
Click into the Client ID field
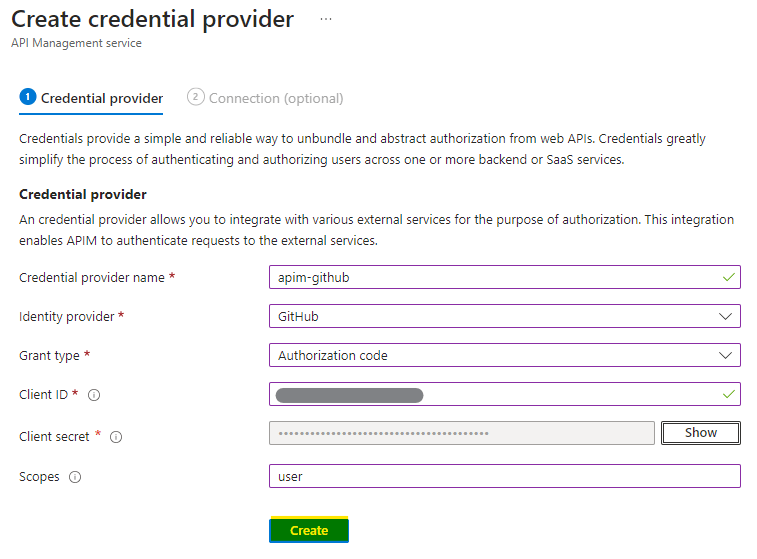coord(560,395)
